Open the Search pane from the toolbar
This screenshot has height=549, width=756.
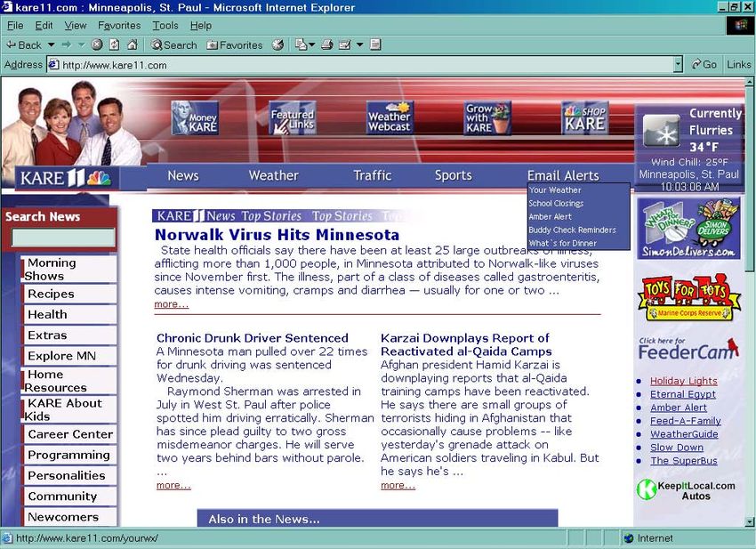tap(174, 44)
